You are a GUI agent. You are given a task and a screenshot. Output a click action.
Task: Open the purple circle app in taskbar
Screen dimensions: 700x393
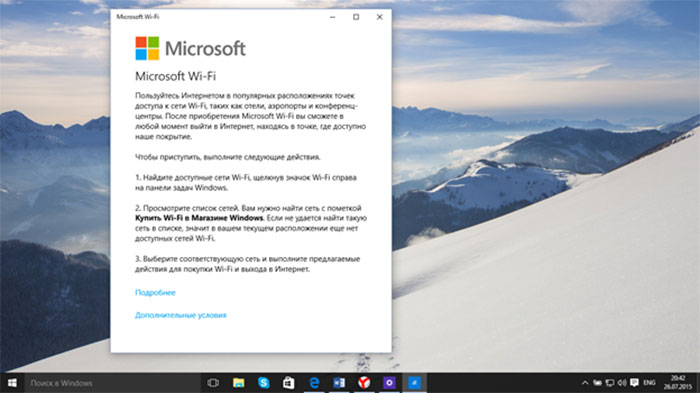click(x=389, y=383)
